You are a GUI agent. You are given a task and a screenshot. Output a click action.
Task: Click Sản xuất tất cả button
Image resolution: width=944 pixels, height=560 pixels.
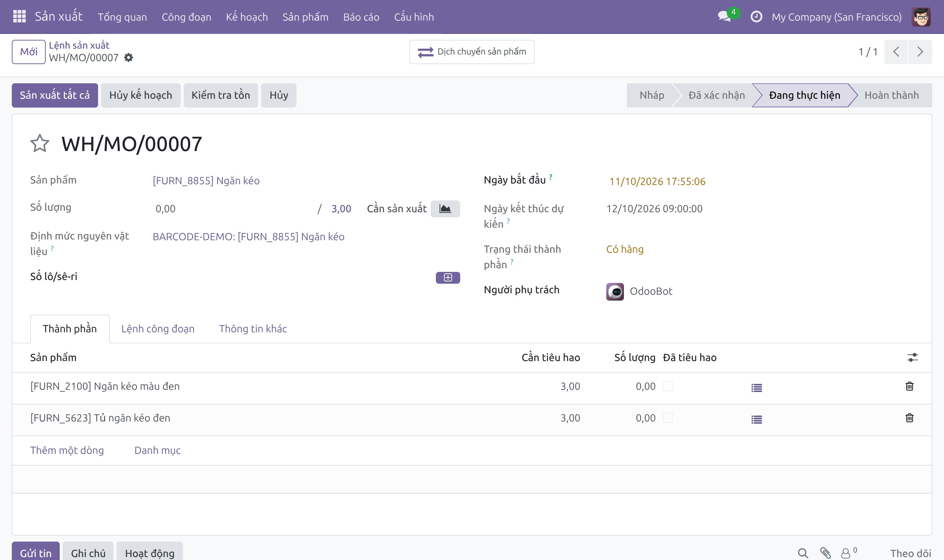tap(55, 95)
